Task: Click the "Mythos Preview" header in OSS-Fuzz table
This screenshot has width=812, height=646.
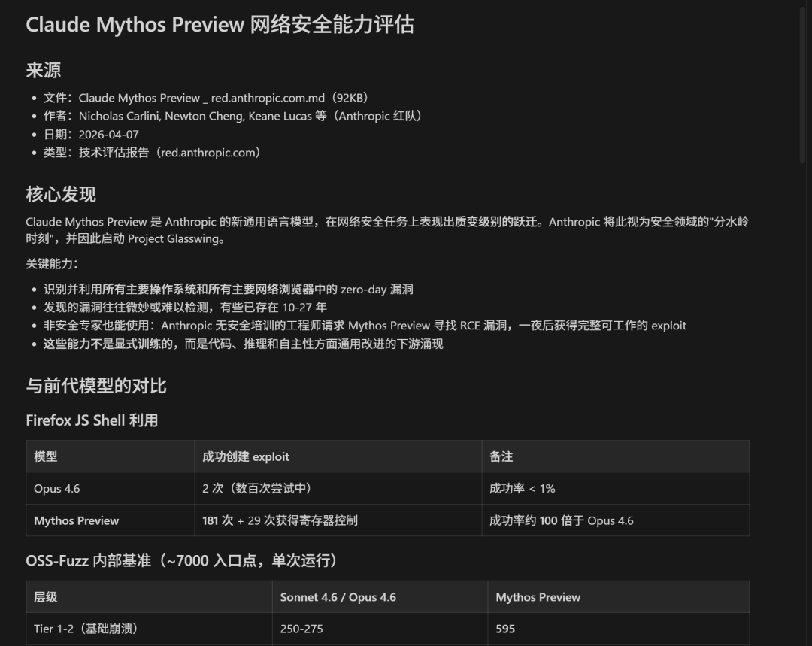Action: point(619,597)
